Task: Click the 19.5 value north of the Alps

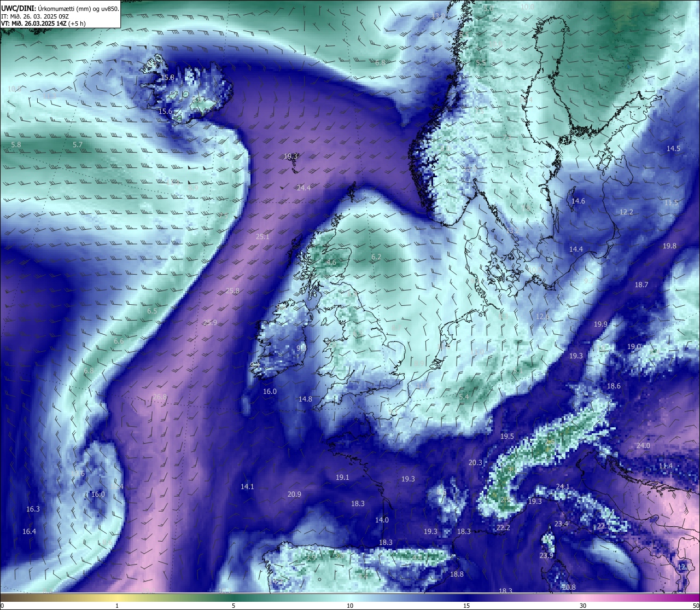Action: click(507, 437)
